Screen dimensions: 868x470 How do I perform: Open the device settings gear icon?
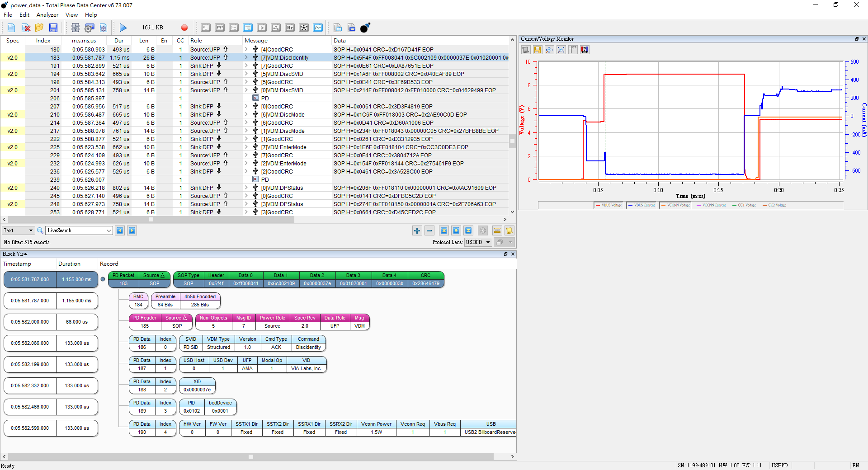(x=90, y=28)
